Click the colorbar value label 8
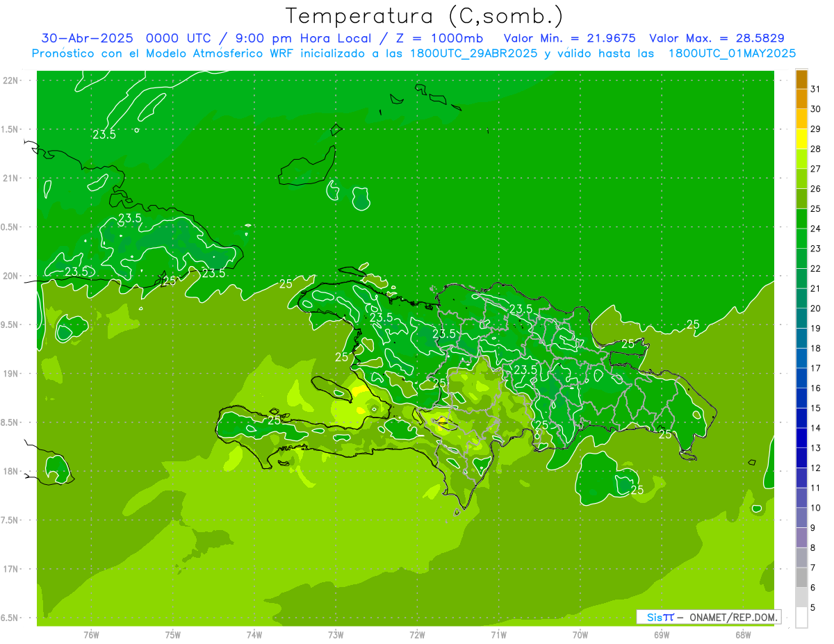 click(x=813, y=548)
